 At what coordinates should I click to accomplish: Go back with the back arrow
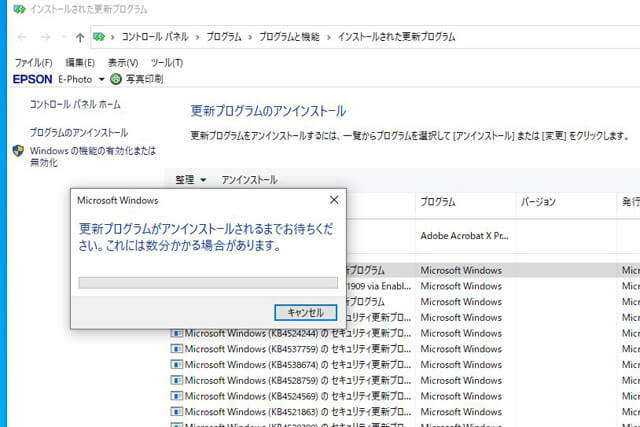point(22,38)
